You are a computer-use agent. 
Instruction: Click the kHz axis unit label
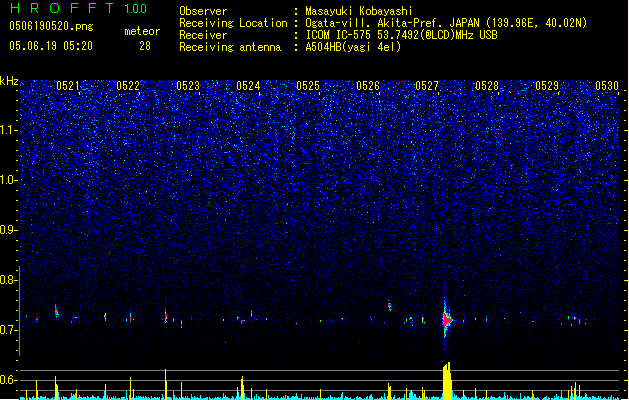[x=9, y=81]
